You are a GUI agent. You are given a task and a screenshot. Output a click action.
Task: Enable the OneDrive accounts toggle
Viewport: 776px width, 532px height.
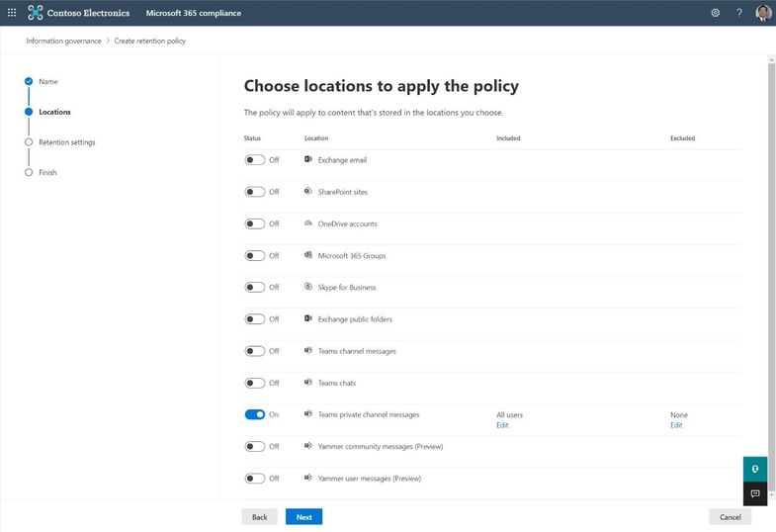[x=255, y=223]
